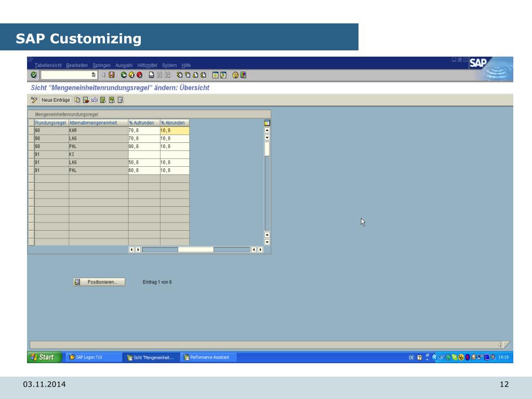
Task: Open the Bearbeiten menu
Action: pyautogui.click(x=77, y=65)
